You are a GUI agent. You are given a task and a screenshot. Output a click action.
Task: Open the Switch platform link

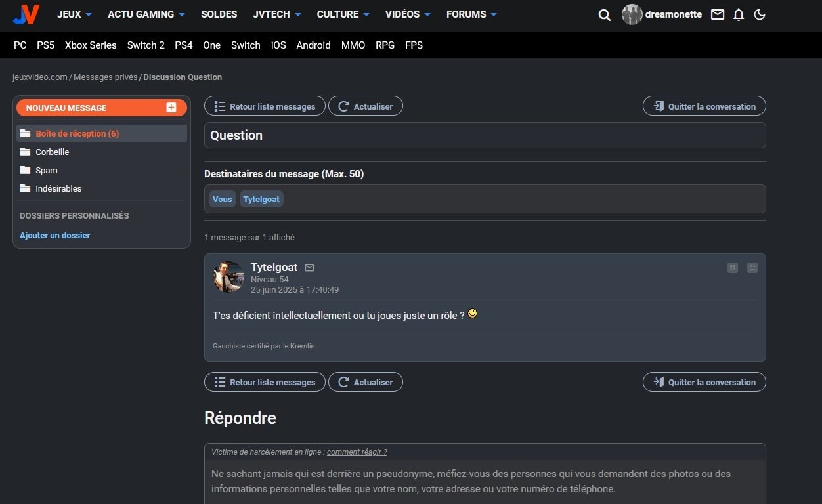coord(246,45)
